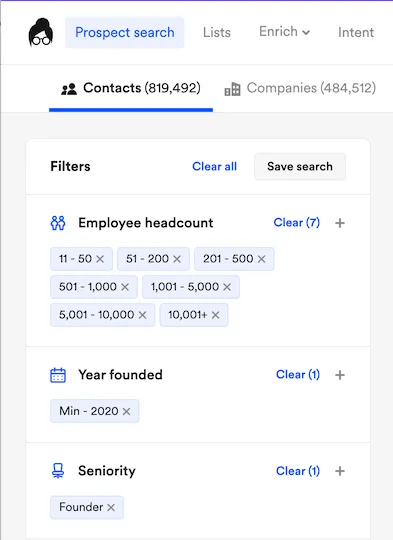Screen dimensions: 393x540
Task: Click the Year founded calendar icon
Action: 58,375
